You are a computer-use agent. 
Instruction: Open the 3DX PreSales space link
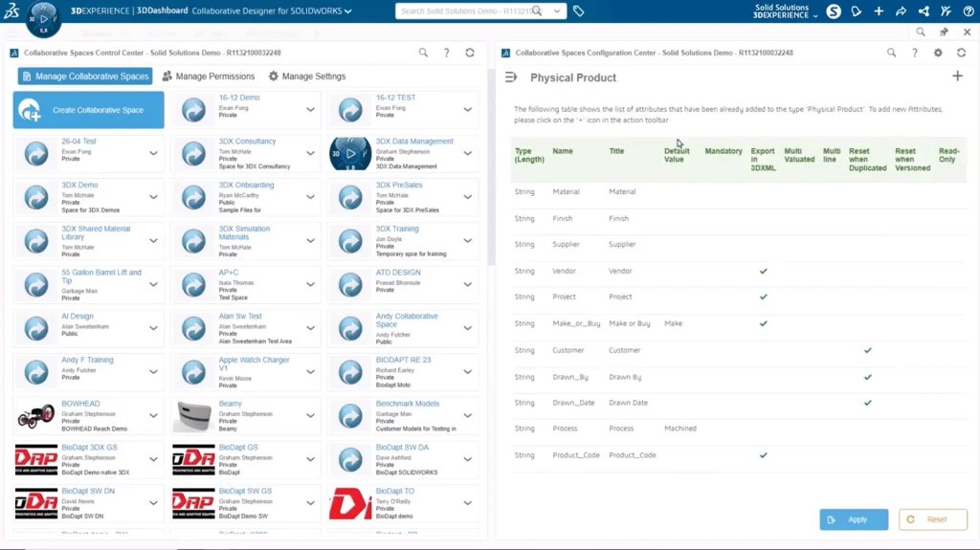coord(399,185)
